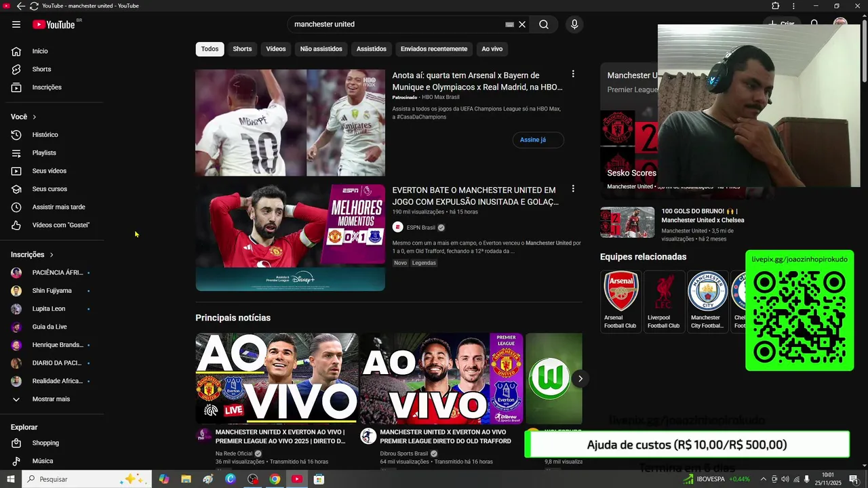The image size is (868, 488).
Task: Open the Windows Start menu
Action: pos(10,479)
